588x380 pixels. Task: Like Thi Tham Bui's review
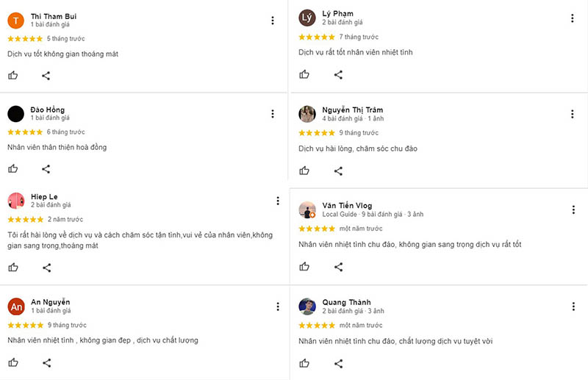[13, 75]
